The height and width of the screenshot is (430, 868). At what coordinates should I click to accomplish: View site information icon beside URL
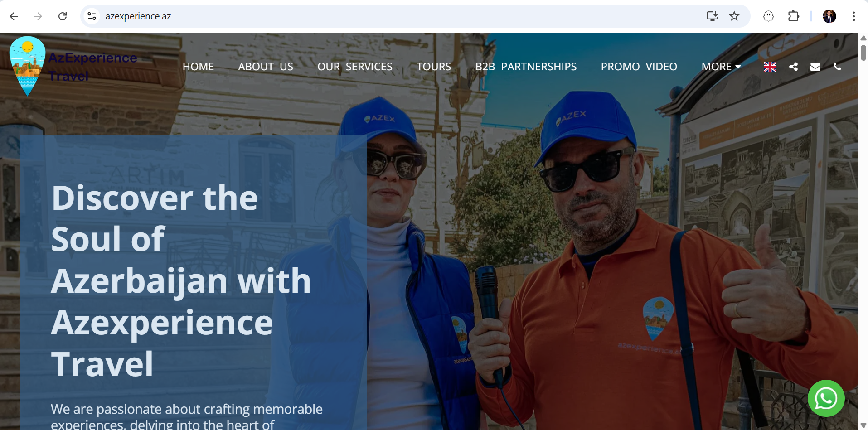(x=92, y=16)
